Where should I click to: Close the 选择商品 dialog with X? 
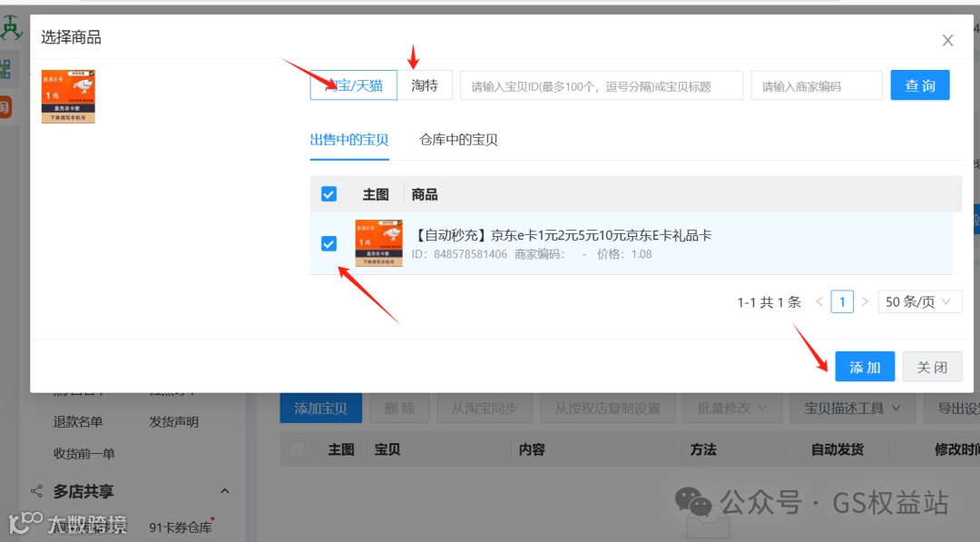[x=947, y=41]
